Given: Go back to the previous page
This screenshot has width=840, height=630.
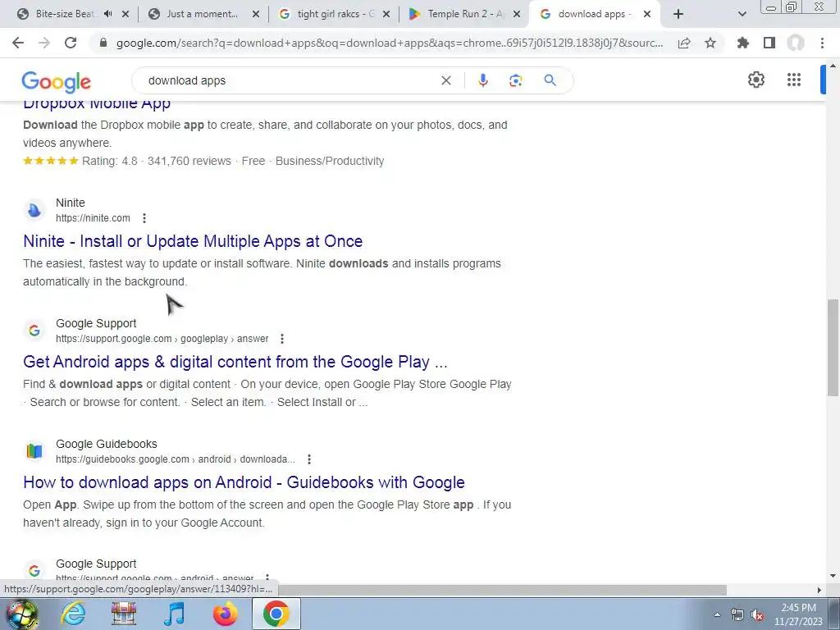Looking at the screenshot, I should 18,43.
